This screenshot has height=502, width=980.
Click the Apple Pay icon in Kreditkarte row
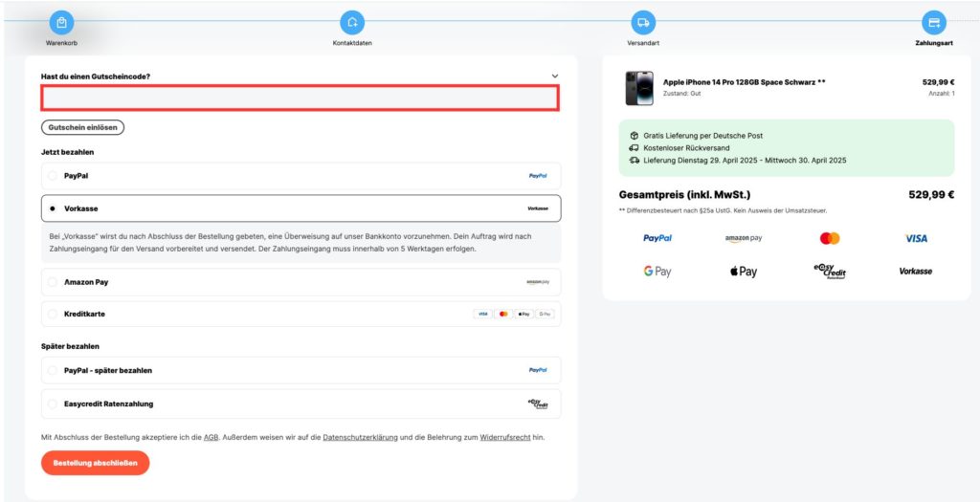[523, 314]
